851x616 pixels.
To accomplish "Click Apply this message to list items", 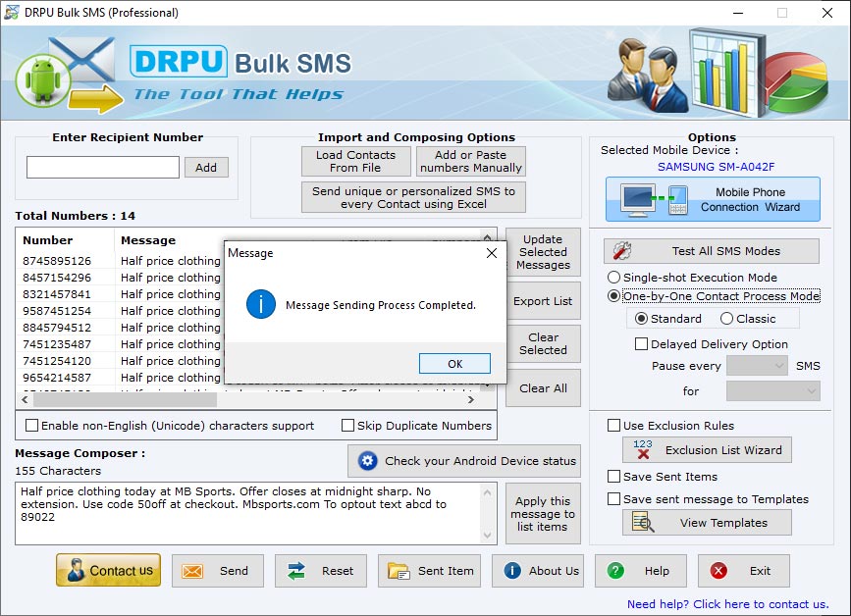I will (x=543, y=514).
